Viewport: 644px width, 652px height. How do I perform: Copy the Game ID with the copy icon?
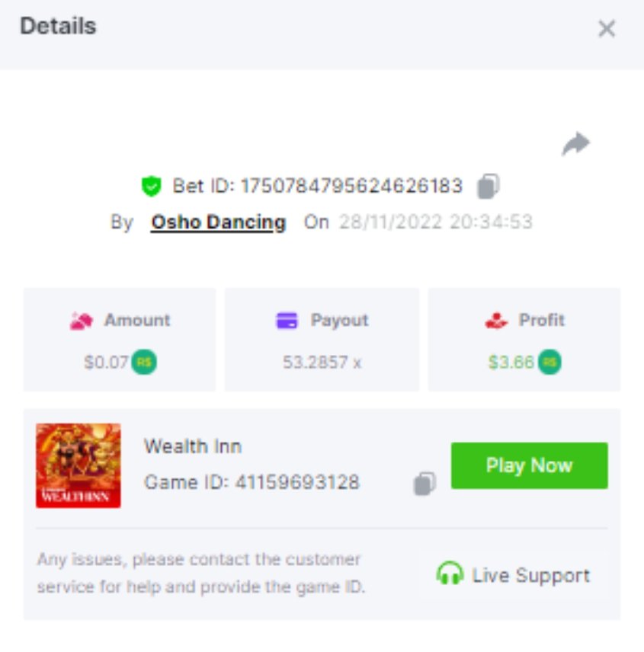click(x=425, y=483)
